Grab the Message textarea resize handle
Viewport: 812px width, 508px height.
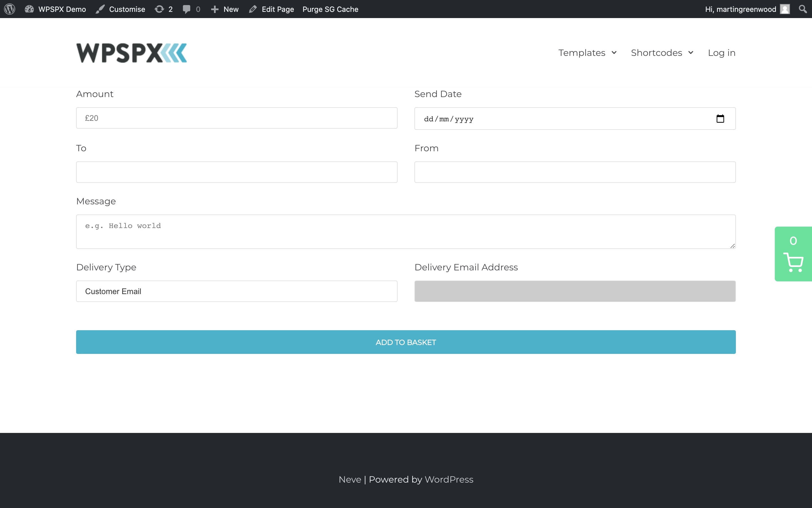click(x=732, y=246)
